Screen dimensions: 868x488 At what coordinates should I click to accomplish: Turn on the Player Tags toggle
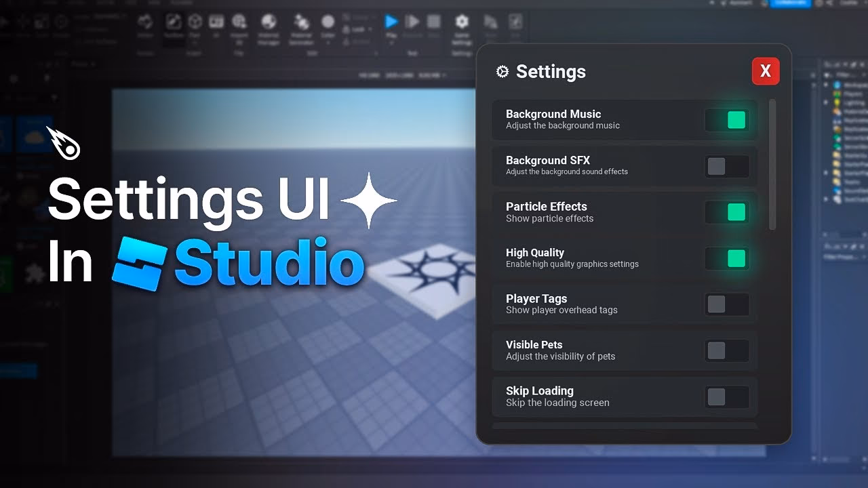click(x=727, y=304)
